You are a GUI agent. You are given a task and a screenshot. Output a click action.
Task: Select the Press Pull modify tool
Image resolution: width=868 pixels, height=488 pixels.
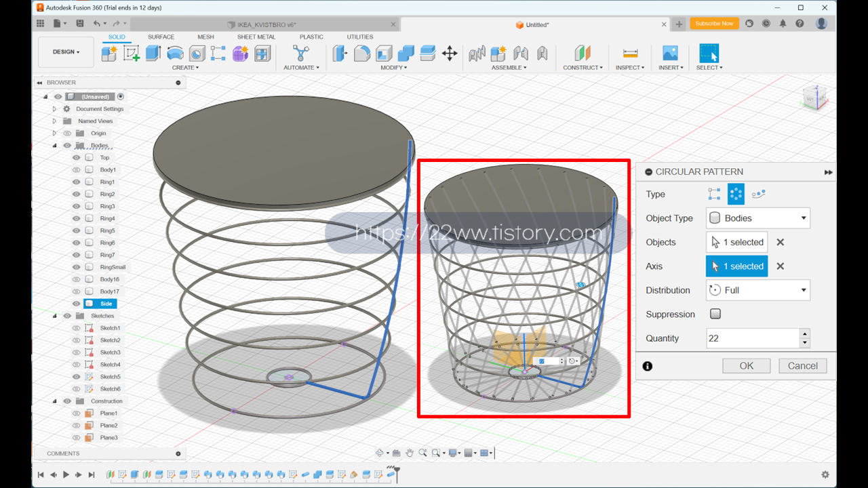(x=340, y=54)
